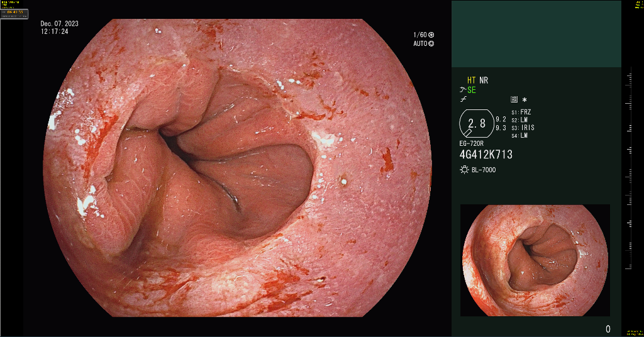Click the orange timer display in top-left

pos(14,13)
